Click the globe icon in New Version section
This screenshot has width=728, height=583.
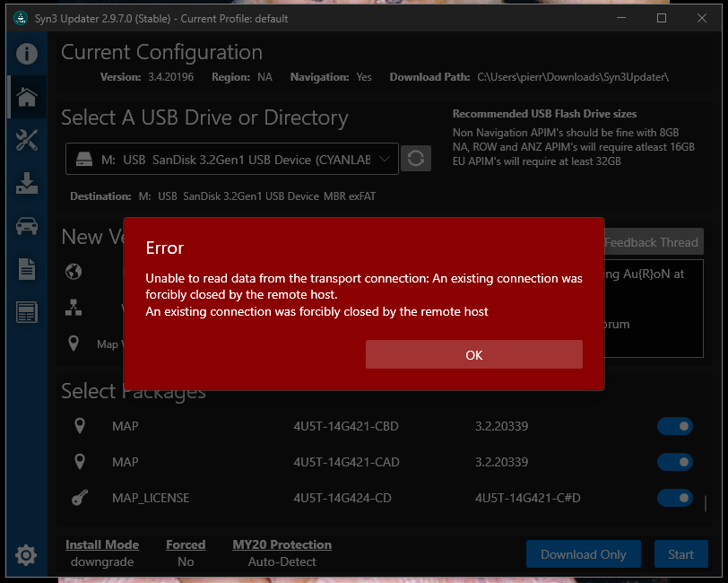[74, 271]
